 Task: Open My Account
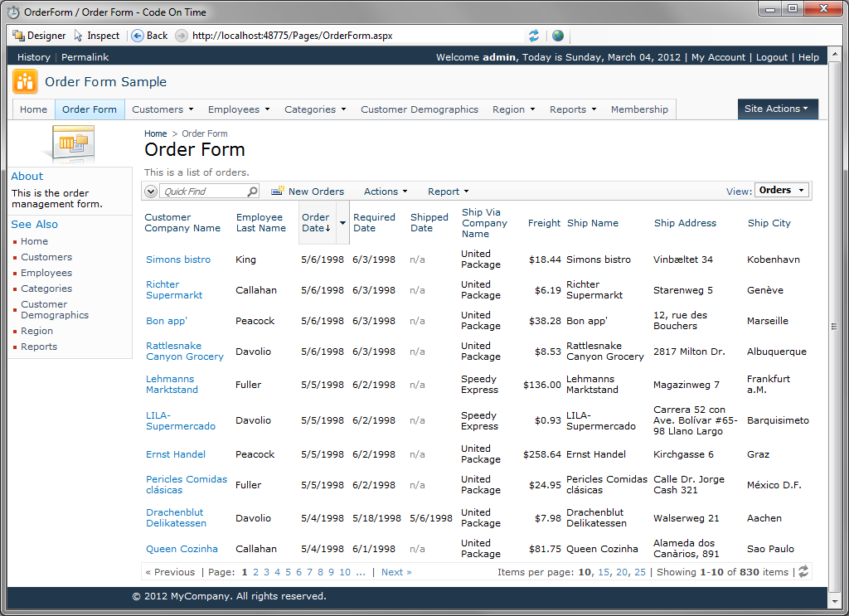[718, 57]
